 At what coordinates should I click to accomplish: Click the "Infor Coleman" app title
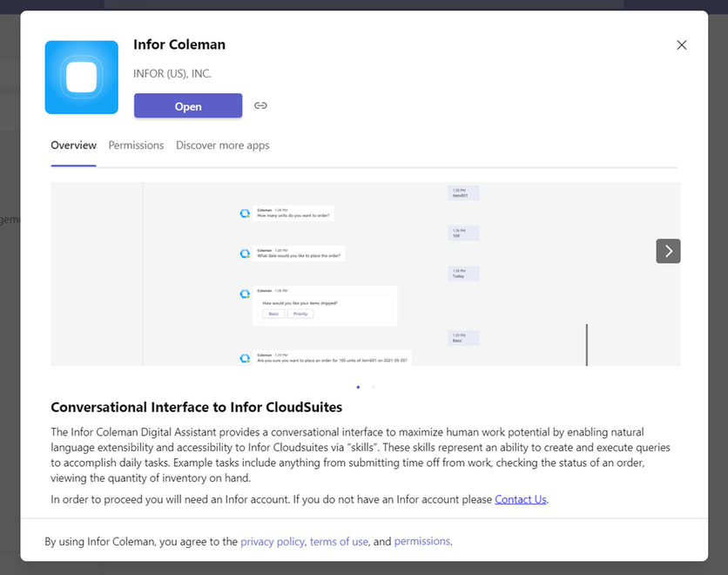click(x=179, y=45)
